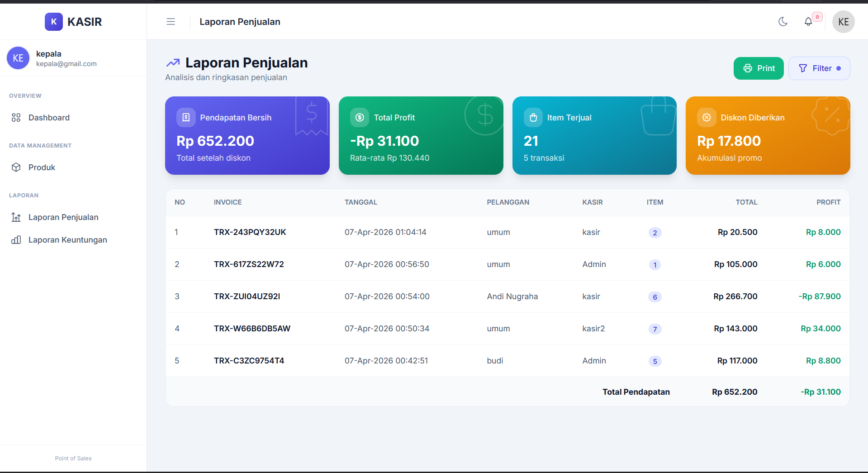The height and width of the screenshot is (473, 868).
Task: Click the KASIR logo icon
Action: coord(54,22)
